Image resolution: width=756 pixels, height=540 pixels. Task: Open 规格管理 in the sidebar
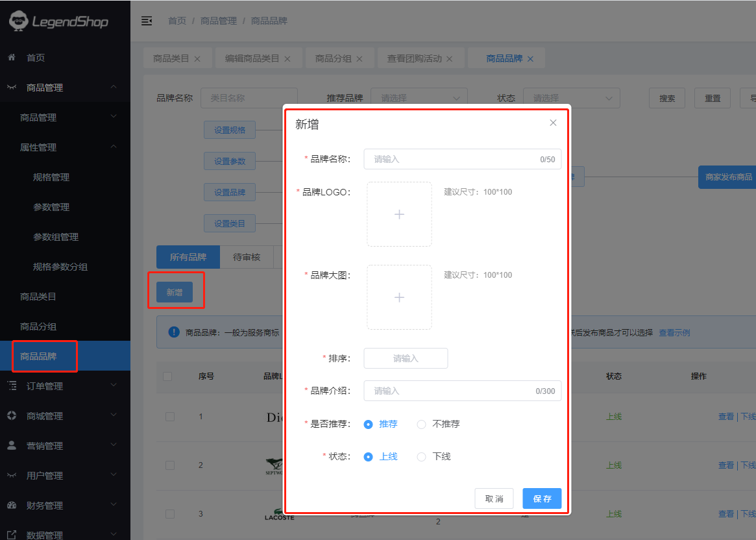point(51,177)
